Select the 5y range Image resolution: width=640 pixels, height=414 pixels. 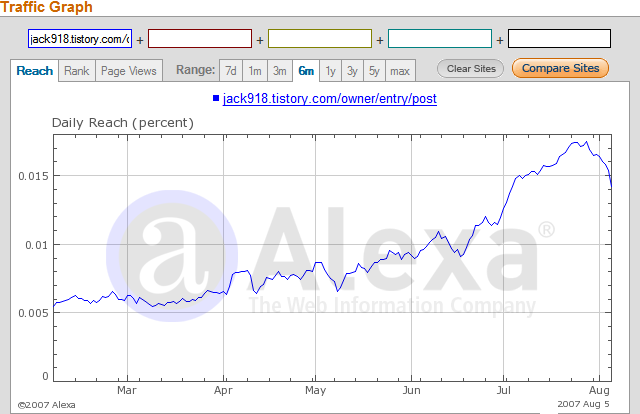pyautogui.click(x=374, y=71)
